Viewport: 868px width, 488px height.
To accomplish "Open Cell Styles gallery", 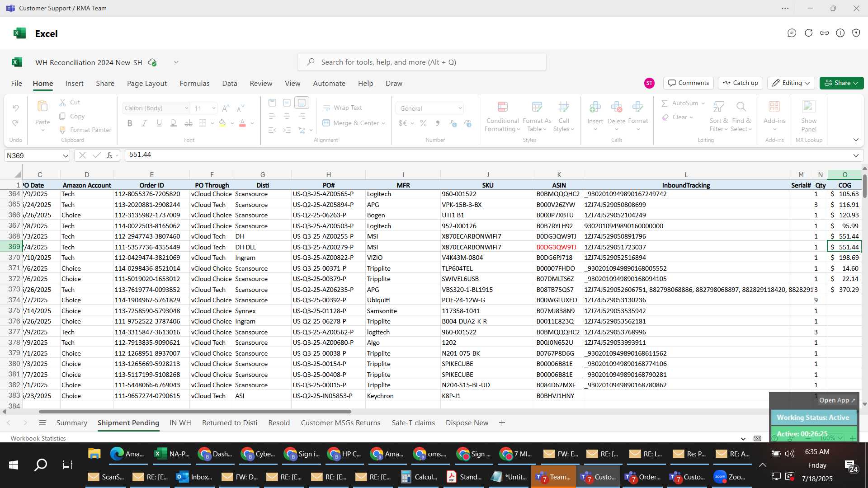I will pos(563,117).
